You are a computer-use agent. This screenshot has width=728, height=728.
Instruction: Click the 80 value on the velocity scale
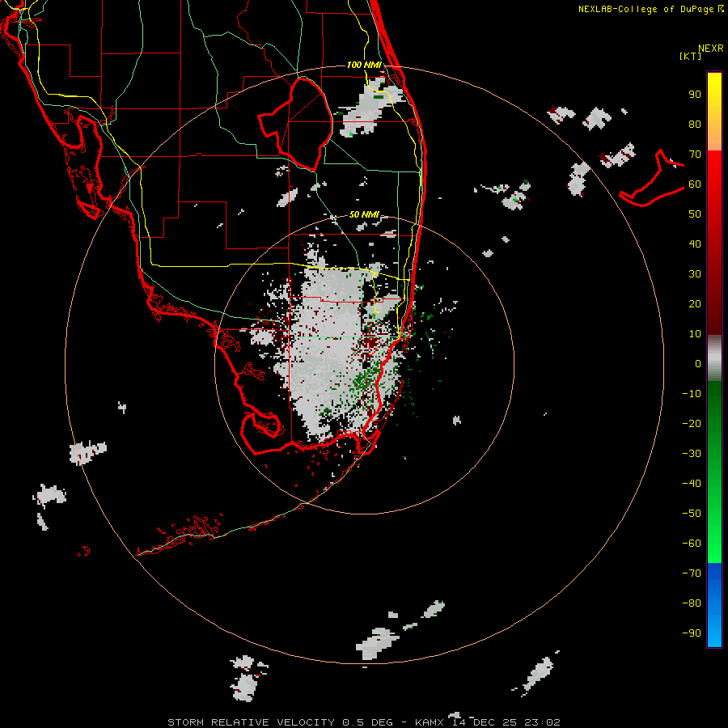695,125
